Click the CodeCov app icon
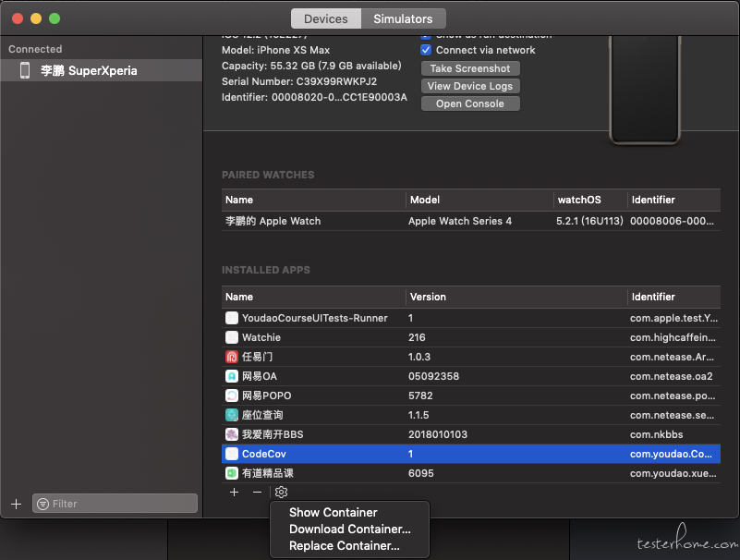This screenshot has width=740, height=560. pyautogui.click(x=232, y=454)
